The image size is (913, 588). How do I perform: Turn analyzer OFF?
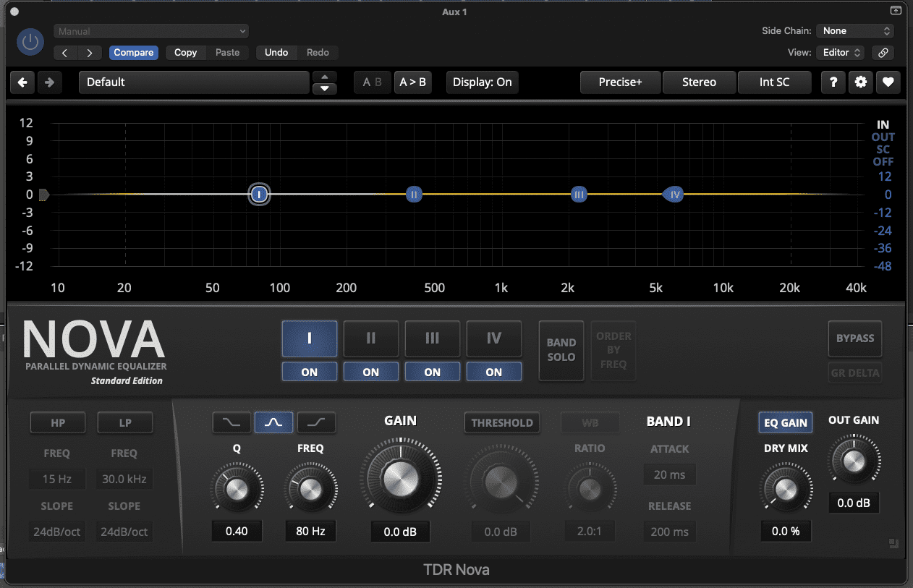pyautogui.click(x=883, y=162)
